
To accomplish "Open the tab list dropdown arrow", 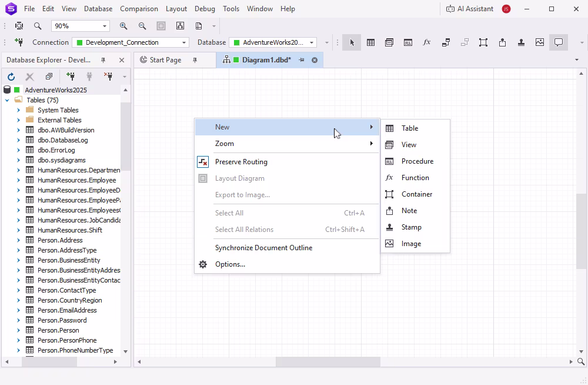I will pyautogui.click(x=577, y=59).
